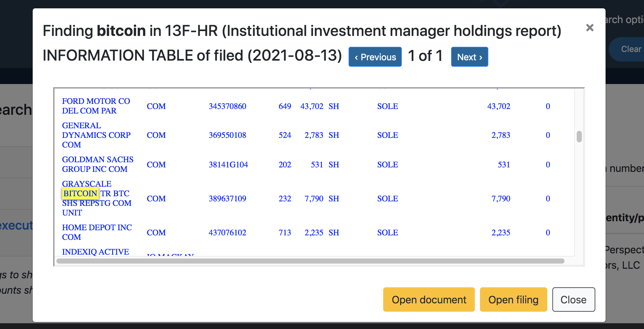Click SH in the General Dynamics row
Image resolution: width=644 pixels, height=329 pixels.
334,135
